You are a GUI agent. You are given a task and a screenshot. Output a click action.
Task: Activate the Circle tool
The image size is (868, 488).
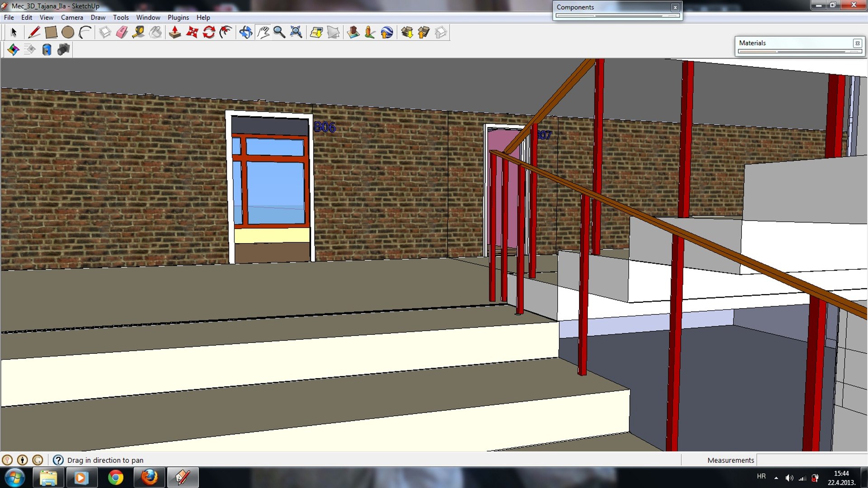(68, 32)
